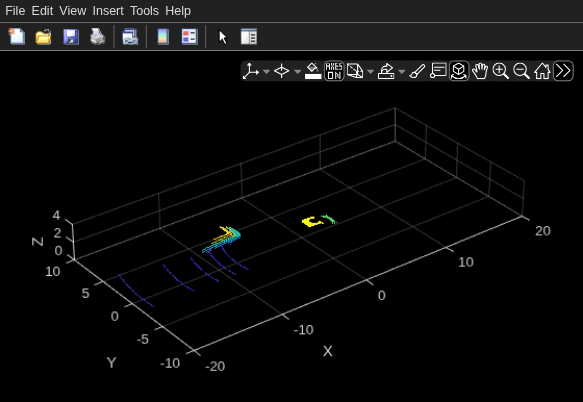Open the File menu
The width and height of the screenshot is (583, 402).
(x=15, y=11)
